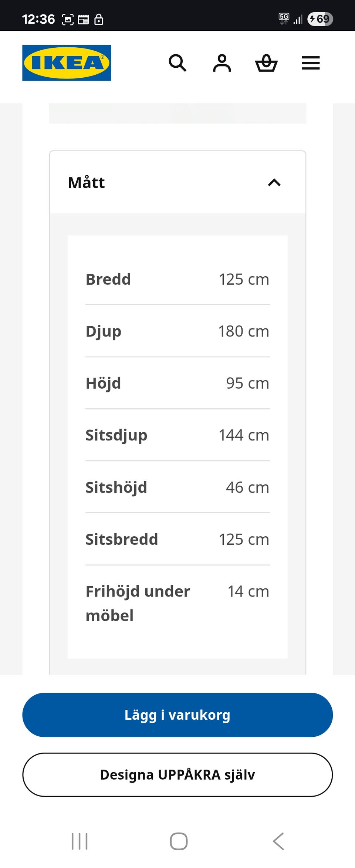
Task: Tap Android recent apps navigation icon
Action: click(x=80, y=841)
